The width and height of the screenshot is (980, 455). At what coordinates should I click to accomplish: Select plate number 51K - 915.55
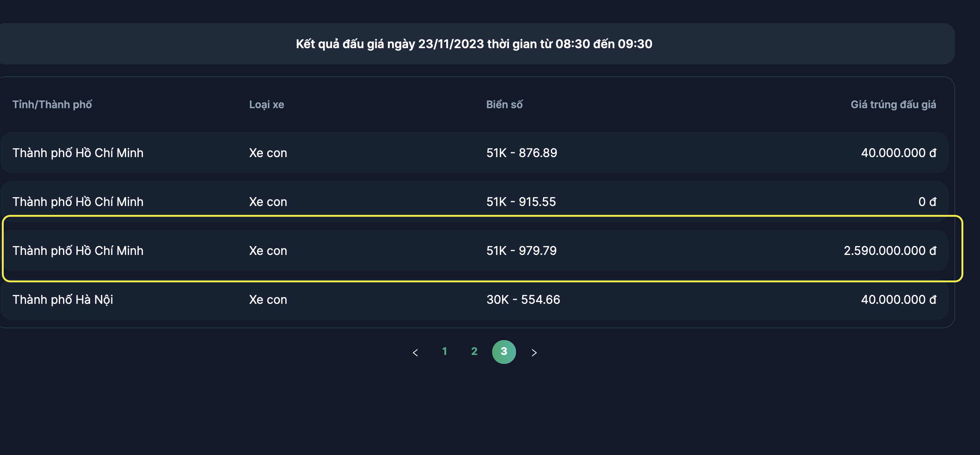[x=521, y=202]
